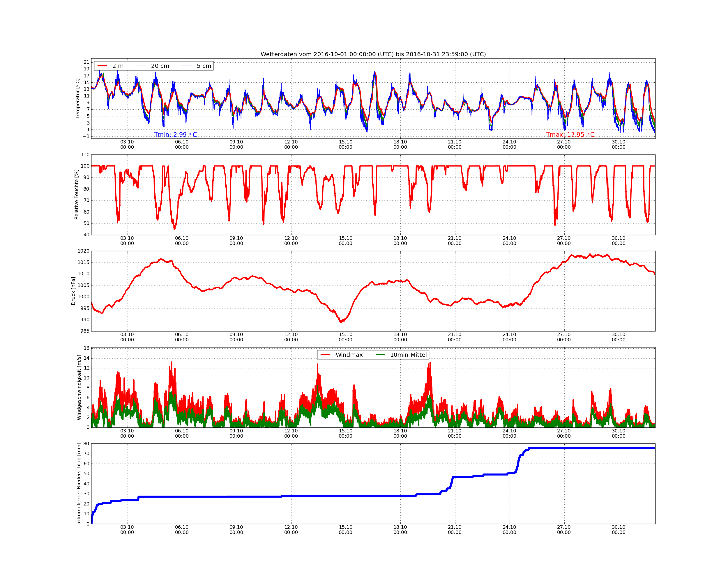Click the 'Tmin: 2.99 °C' annotation
This screenshot has width=728, height=582.
pos(176,135)
